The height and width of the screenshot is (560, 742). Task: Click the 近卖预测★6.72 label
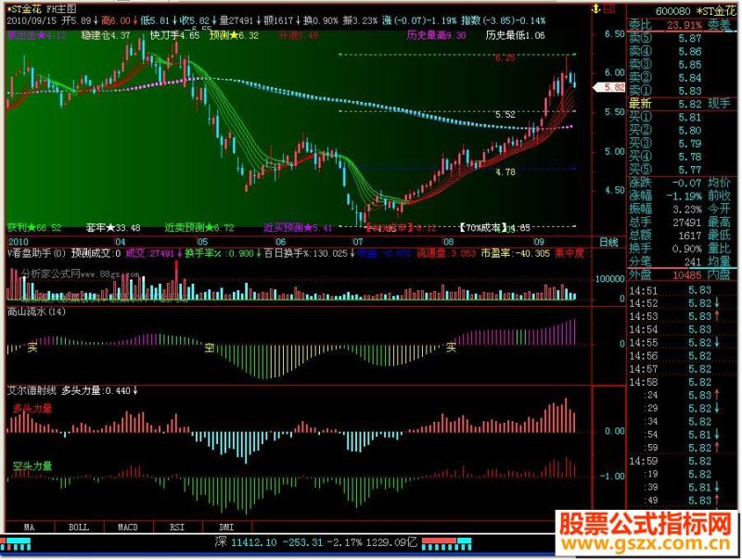point(199,228)
